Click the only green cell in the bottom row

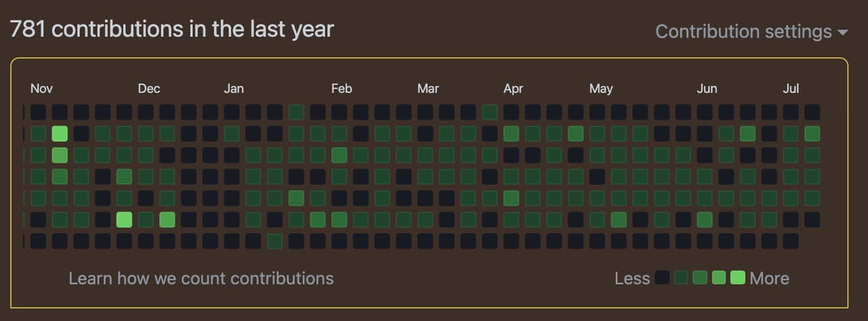(275, 241)
